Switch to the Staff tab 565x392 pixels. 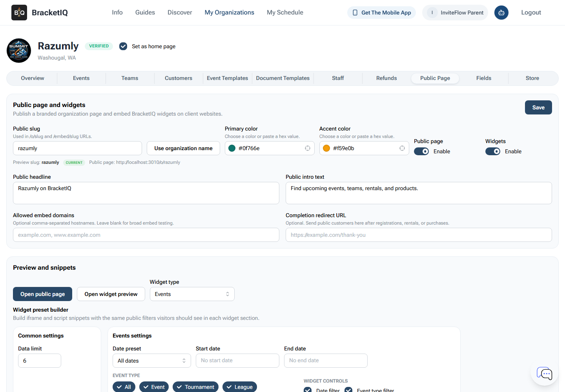[338, 78]
